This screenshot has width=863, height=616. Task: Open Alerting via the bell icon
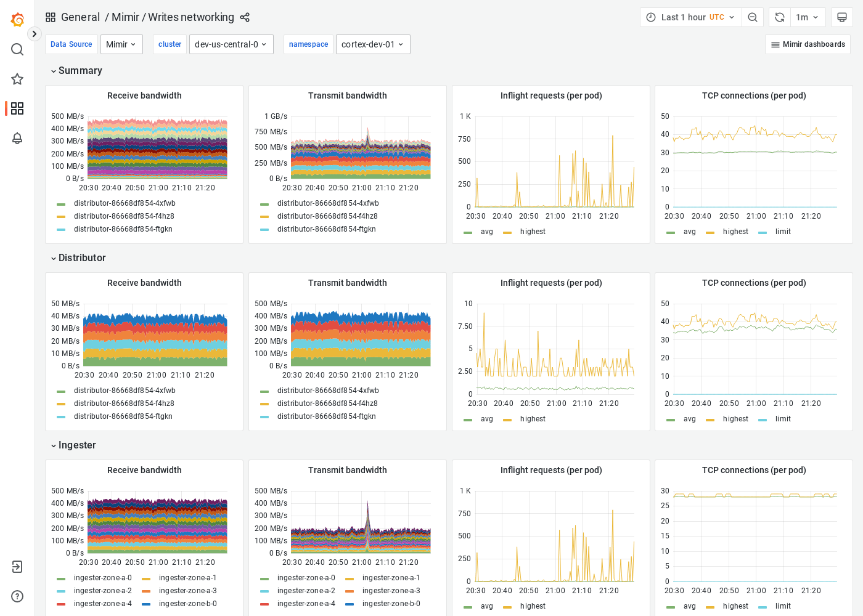coord(17,139)
